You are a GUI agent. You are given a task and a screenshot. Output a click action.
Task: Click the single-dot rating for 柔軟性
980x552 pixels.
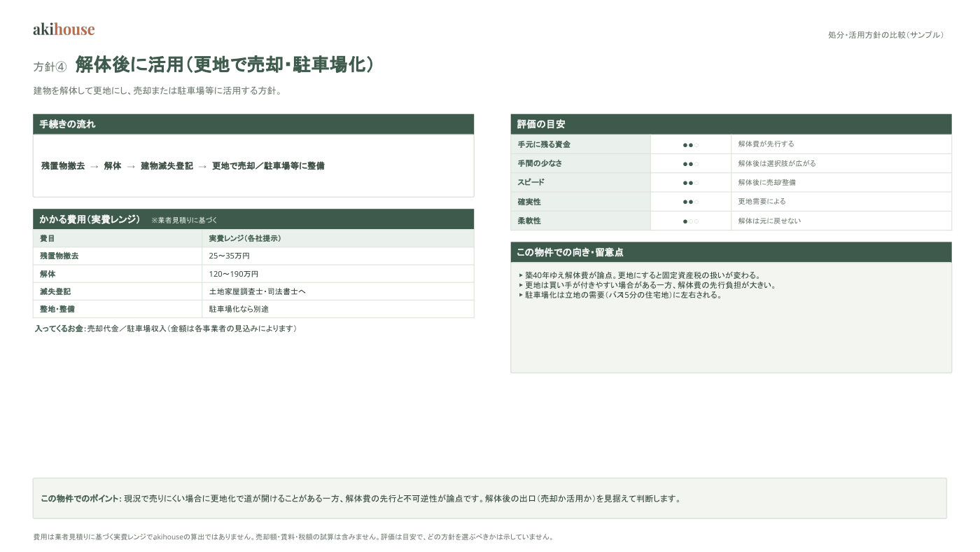(x=691, y=221)
